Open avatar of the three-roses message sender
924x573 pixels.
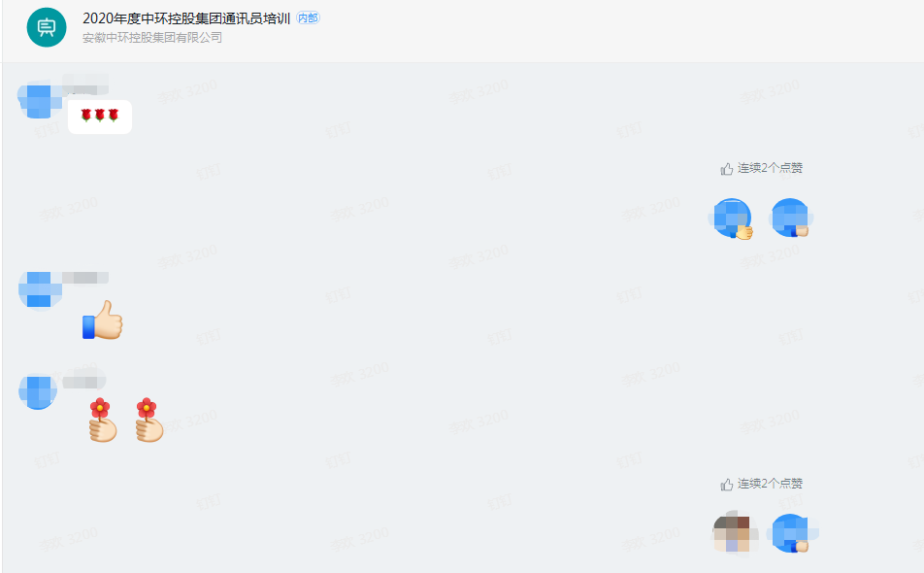[x=39, y=98]
